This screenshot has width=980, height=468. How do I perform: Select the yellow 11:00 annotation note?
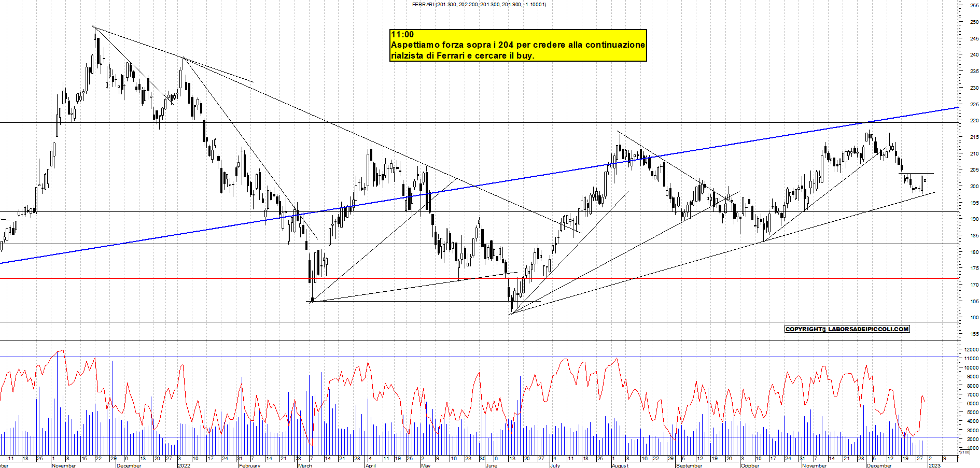518,45
